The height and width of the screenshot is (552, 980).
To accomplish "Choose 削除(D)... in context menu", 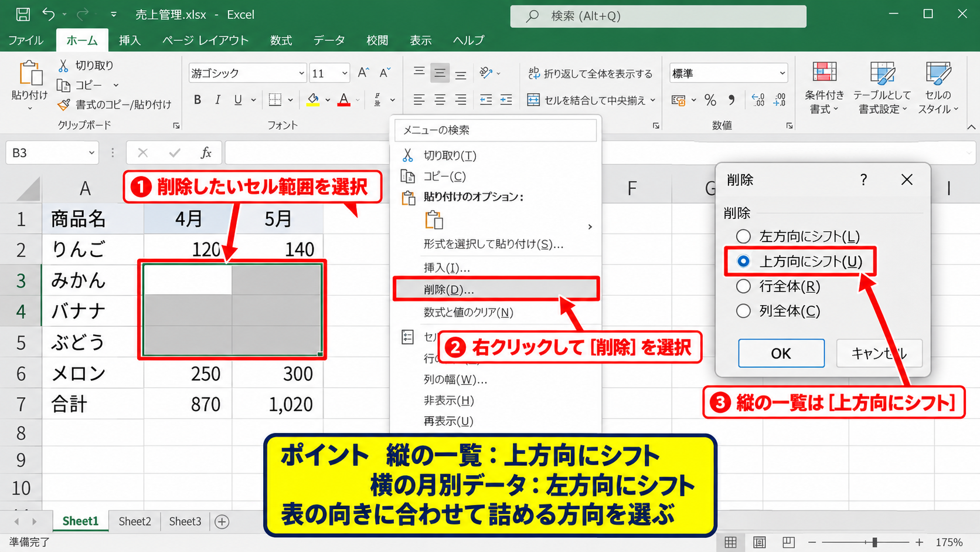I will coord(496,290).
